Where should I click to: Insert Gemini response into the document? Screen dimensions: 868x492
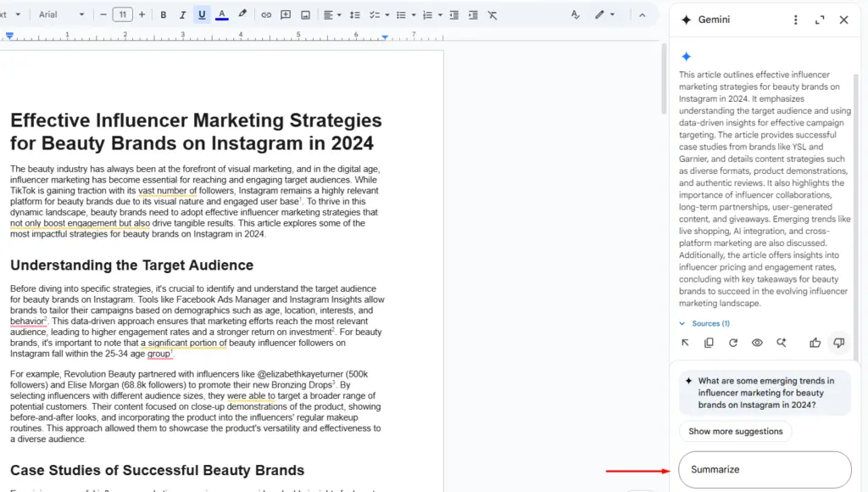(685, 343)
